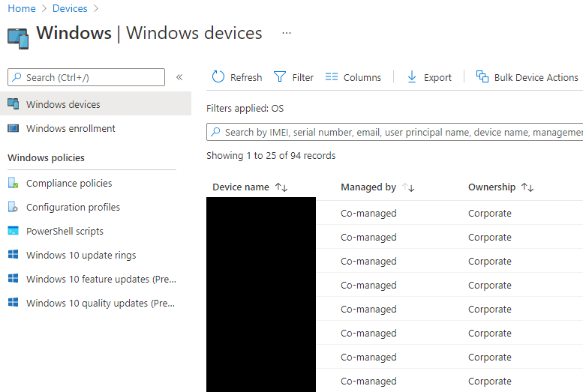583x392 pixels.
Task: Sort by Managed by arrows
Action: (408, 187)
